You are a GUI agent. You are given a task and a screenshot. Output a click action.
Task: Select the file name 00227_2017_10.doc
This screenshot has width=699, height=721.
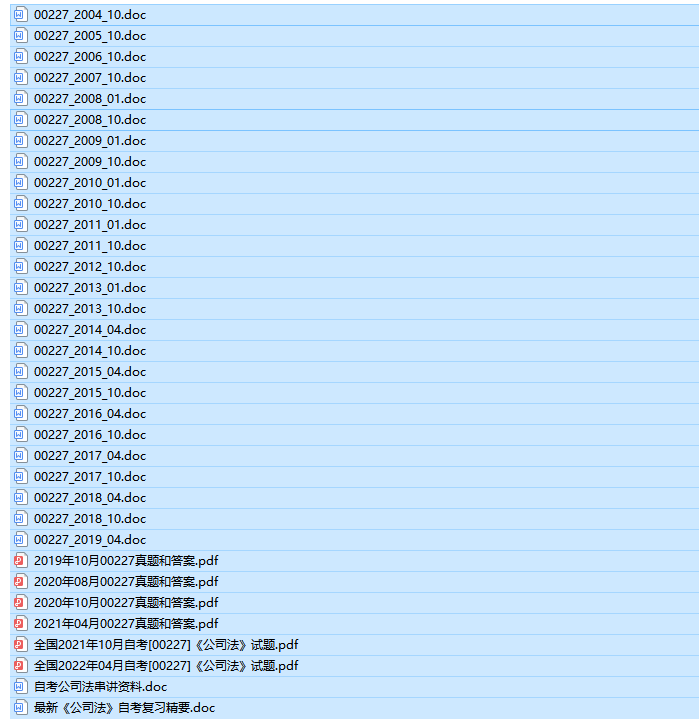(90, 477)
